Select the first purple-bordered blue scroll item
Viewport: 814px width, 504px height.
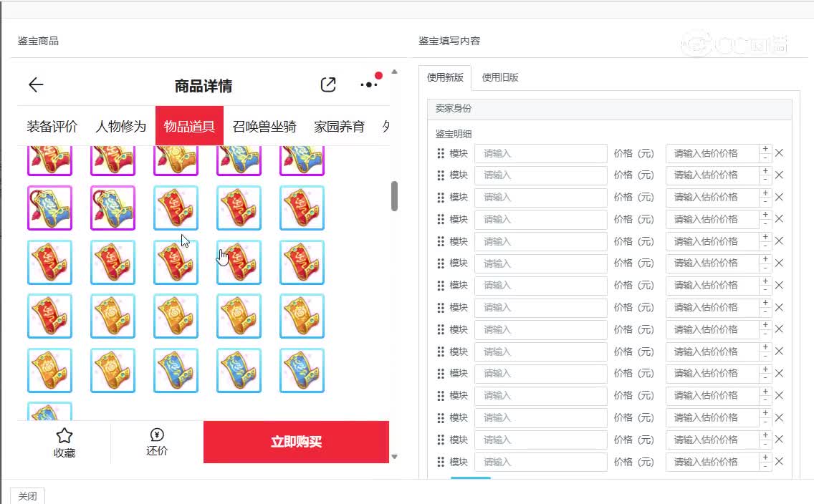click(x=50, y=208)
